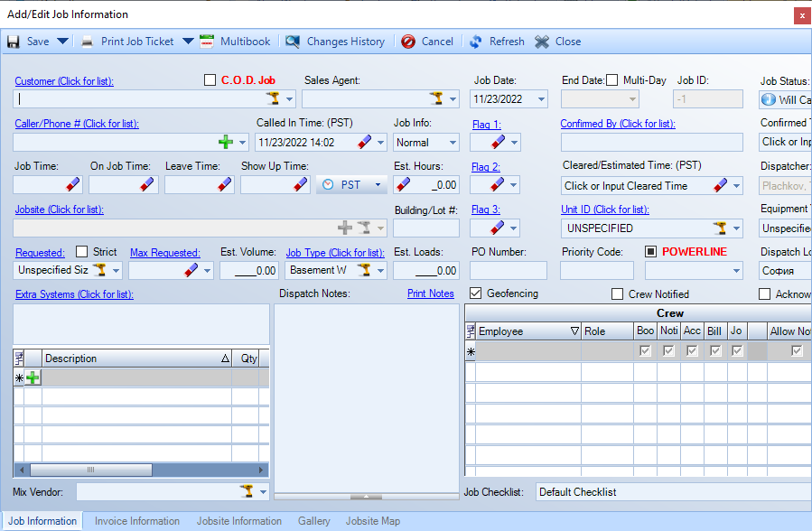The image size is (812, 531).
Task: Click Extra Systems list link
Action: (x=74, y=294)
